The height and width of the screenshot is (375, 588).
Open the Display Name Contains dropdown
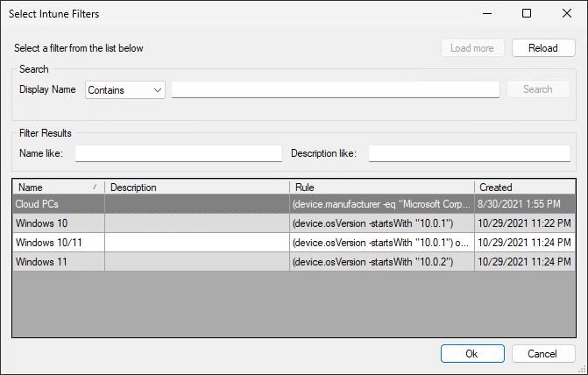click(125, 89)
